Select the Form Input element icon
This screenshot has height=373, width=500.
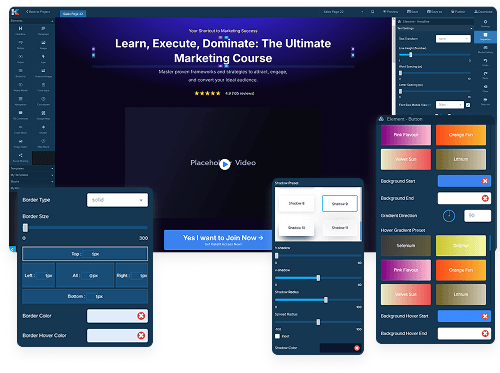[x=43, y=85]
